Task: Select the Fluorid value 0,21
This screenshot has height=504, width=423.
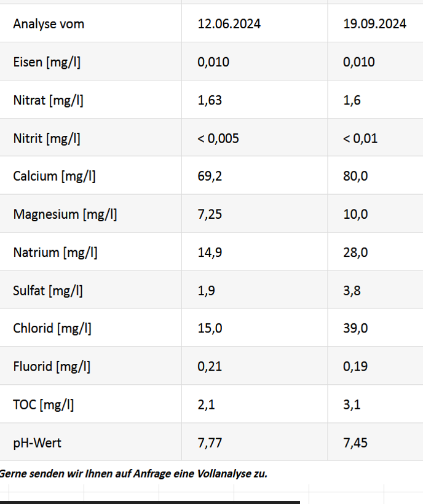Action: (210, 367)
